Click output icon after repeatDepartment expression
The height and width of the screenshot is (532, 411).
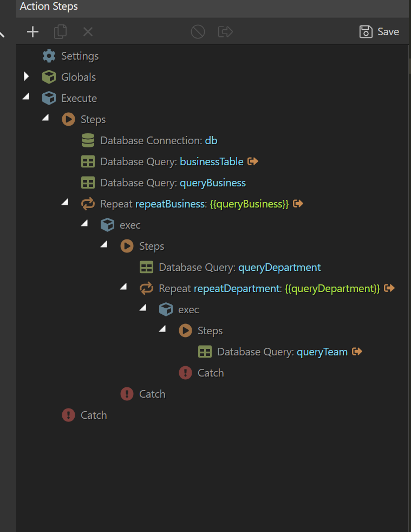(x=389, y=288)
